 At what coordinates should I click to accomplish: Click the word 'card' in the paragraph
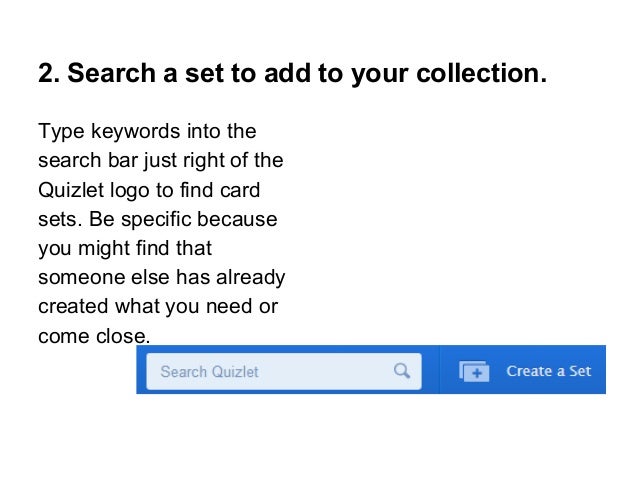click(240, 190)
